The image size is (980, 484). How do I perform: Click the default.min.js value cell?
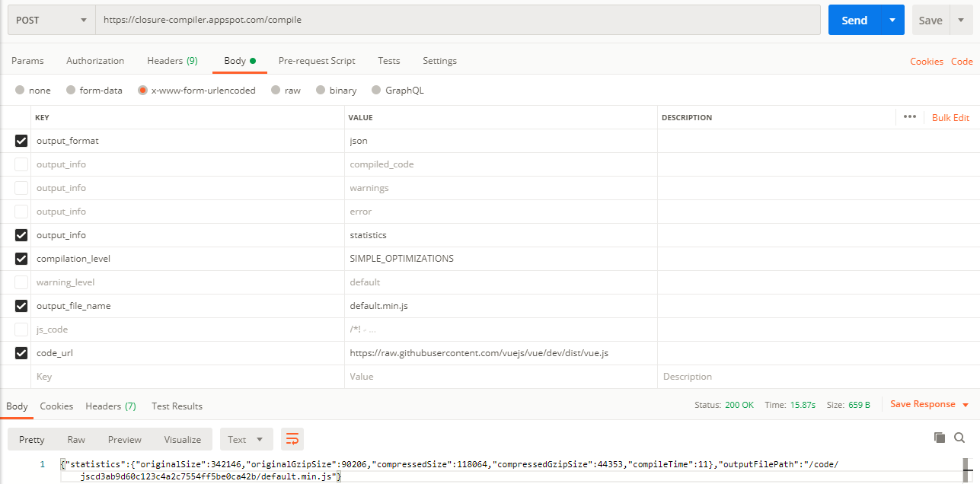pyautogui.click(x=501, y=306)
